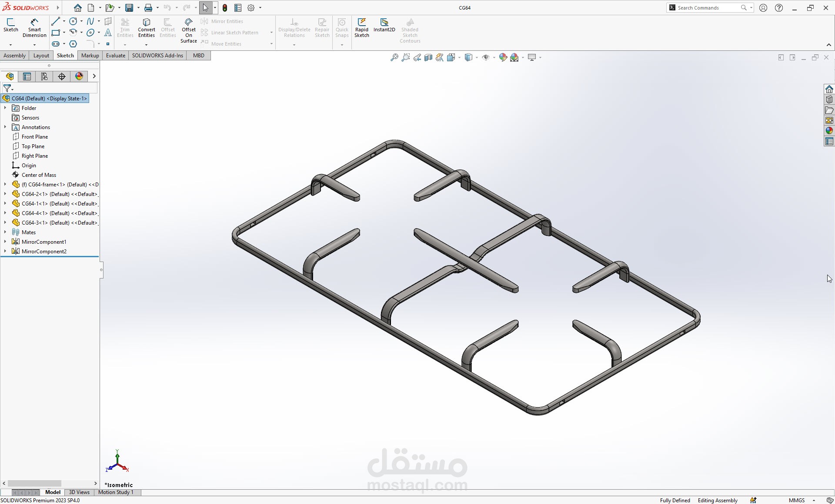Open the Home icon in the title bar
This screenshot has width=835, height=504.
[78, 8]
